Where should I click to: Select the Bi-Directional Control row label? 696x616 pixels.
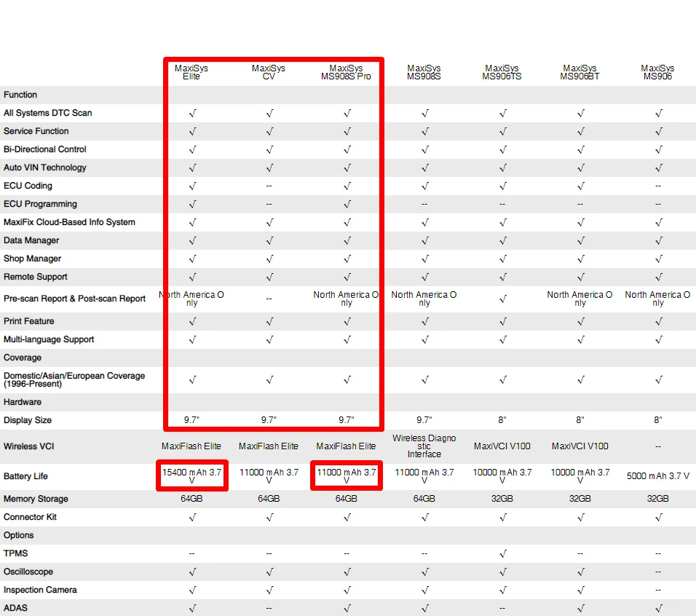click(45, 149)
